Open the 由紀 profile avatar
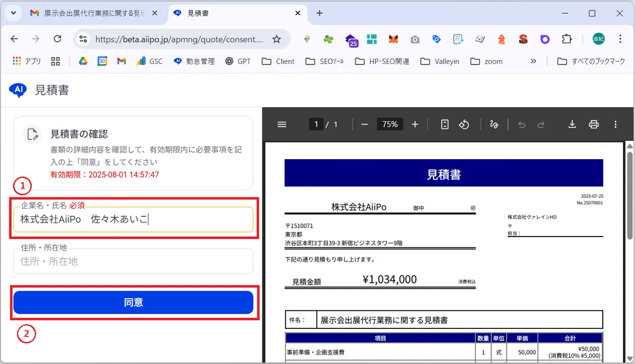This screenshot has width=635, height=364. tap(599, 39)
